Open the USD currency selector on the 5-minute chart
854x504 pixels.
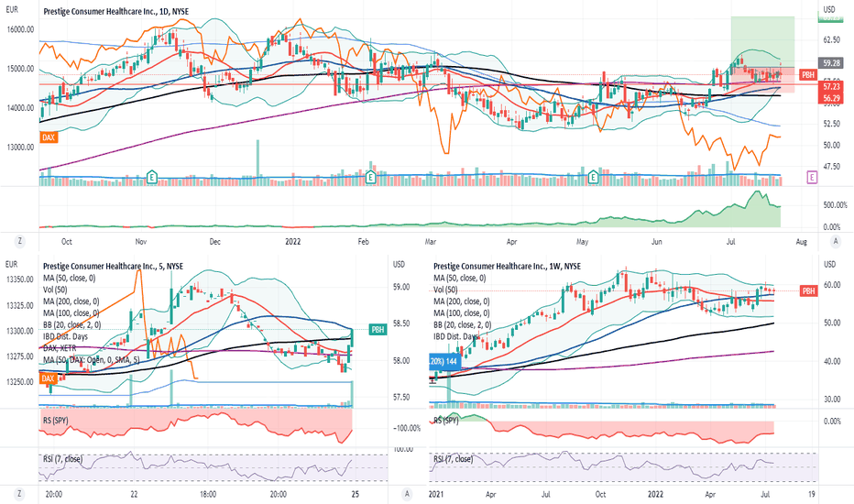[x=400, y=264]
